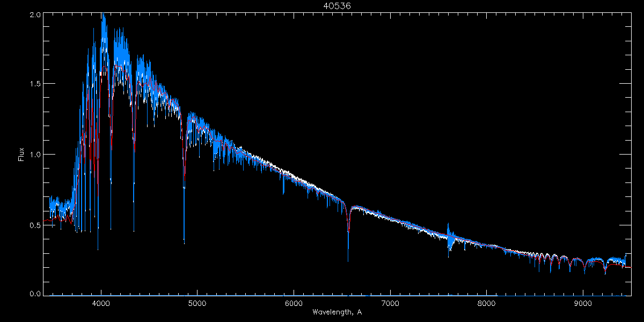Select the 5000 wavelength tick label
Screen dimensions: 644x322
(x=197, y=303)
